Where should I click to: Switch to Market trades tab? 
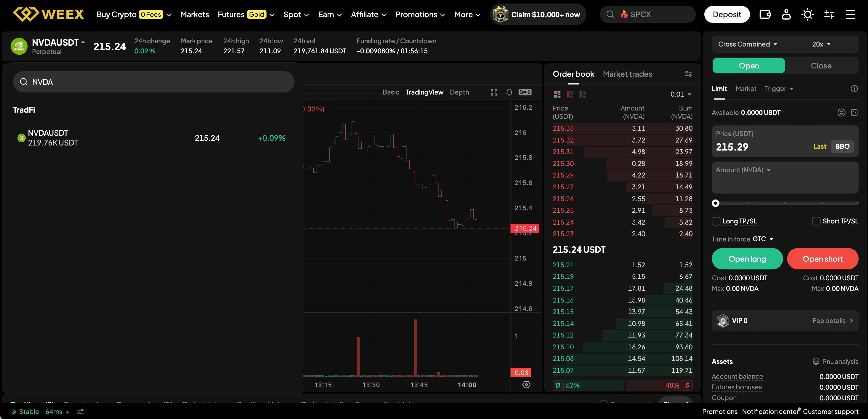pos(627,74)
